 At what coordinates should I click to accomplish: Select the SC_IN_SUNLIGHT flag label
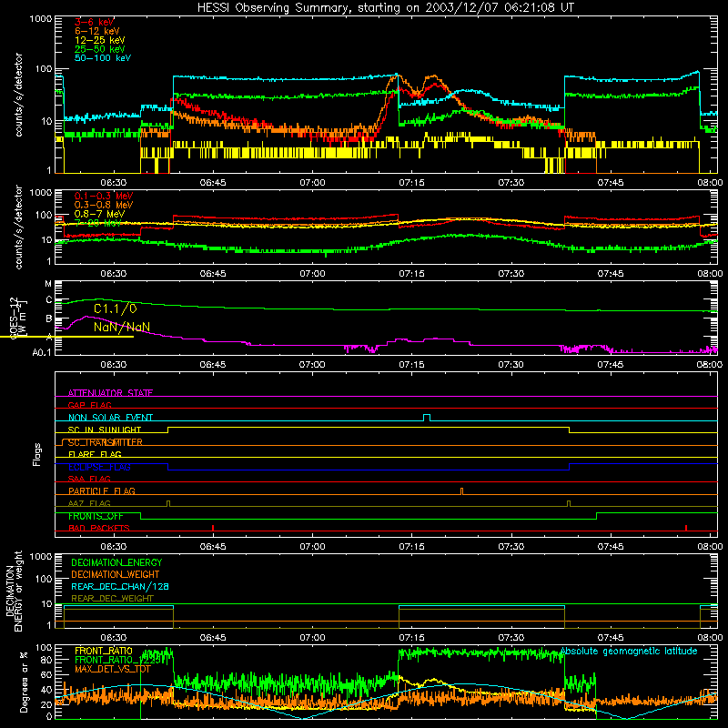point(105,430)
